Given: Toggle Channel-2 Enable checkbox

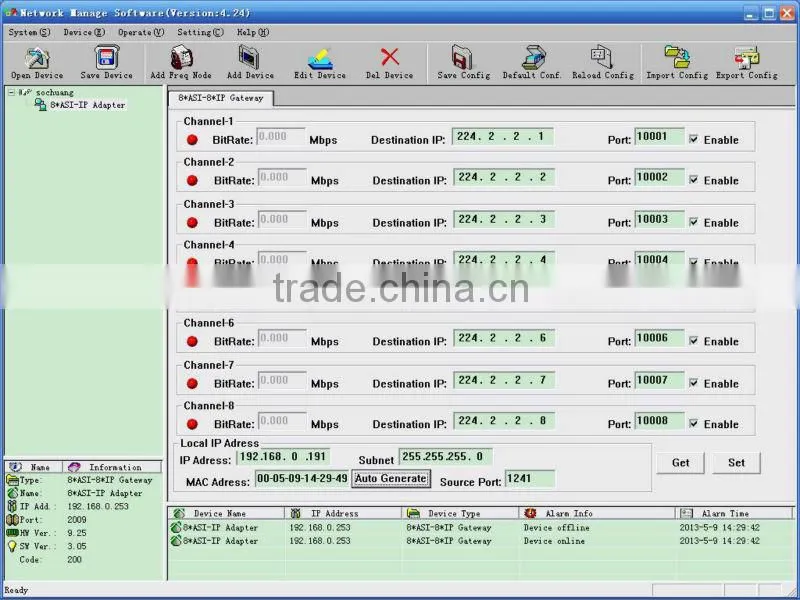Looking at the screenshot, I should tap(693, 180).
